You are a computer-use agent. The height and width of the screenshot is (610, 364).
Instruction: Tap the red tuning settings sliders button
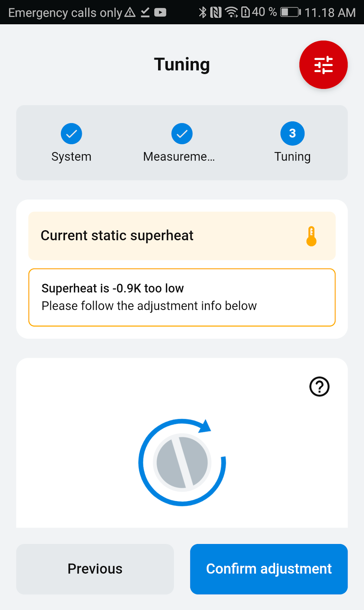coord(323,65)
